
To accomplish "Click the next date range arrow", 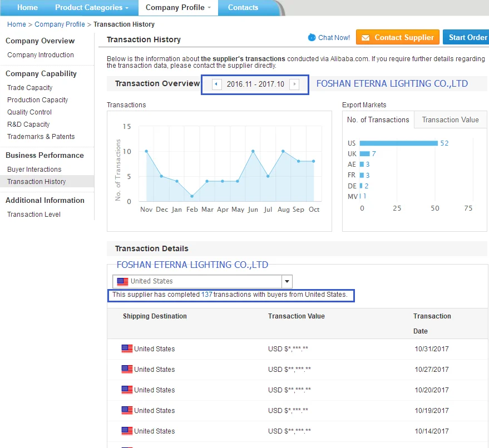I will point(294,84).
